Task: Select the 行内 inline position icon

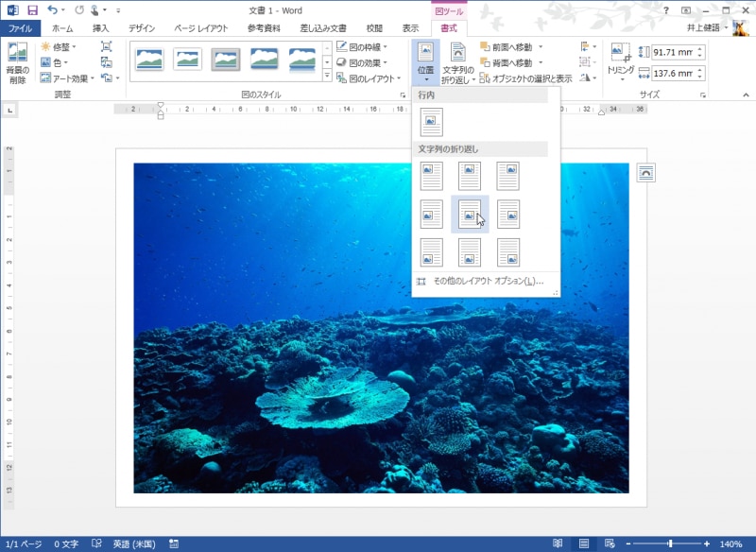Action: click(x=432, y=122)
